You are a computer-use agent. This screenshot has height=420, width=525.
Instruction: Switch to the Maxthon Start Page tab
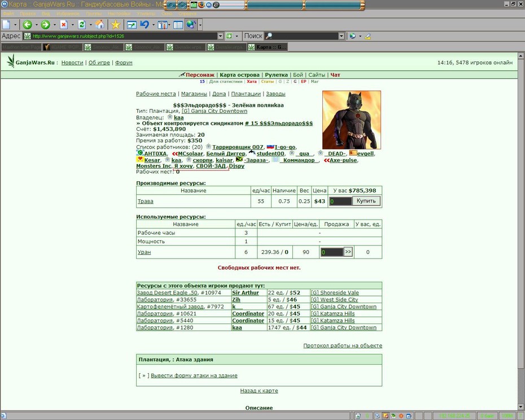pyautogui.click(x=21, y=47)
